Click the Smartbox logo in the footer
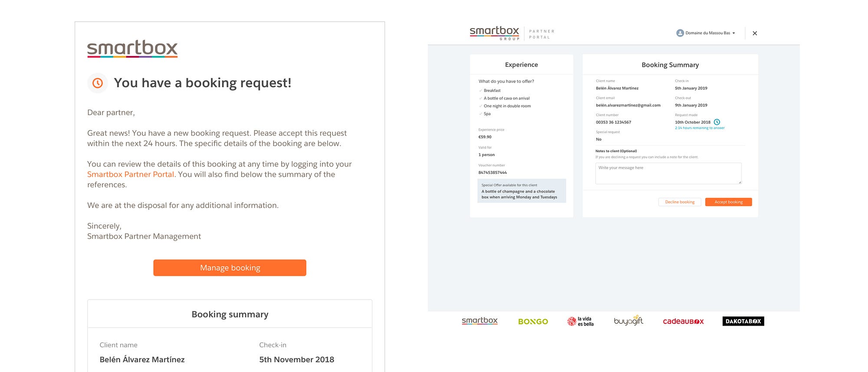The width and height of the screenshot is (868, 372). pos(480,321)
